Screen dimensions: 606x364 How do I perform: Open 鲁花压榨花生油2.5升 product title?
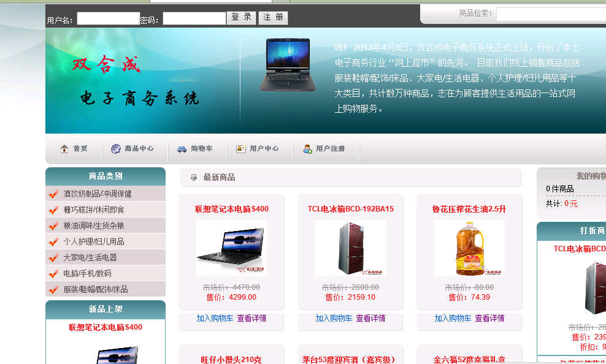click(x=469, y=209)
